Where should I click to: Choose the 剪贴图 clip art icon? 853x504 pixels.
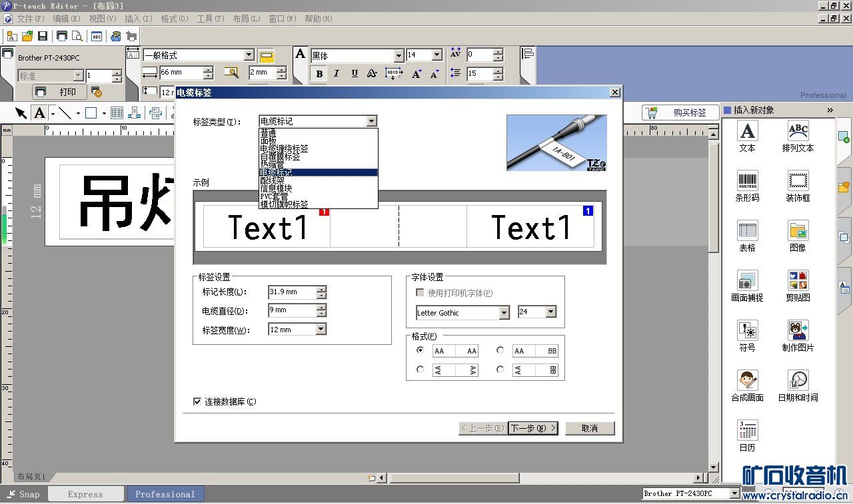tap(798, 280)
